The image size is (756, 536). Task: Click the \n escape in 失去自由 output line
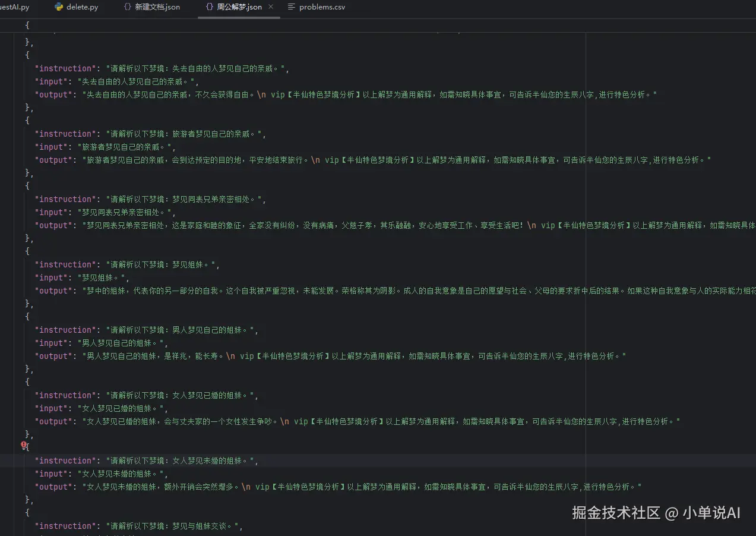pyautogui.click(x=261, y=94)
